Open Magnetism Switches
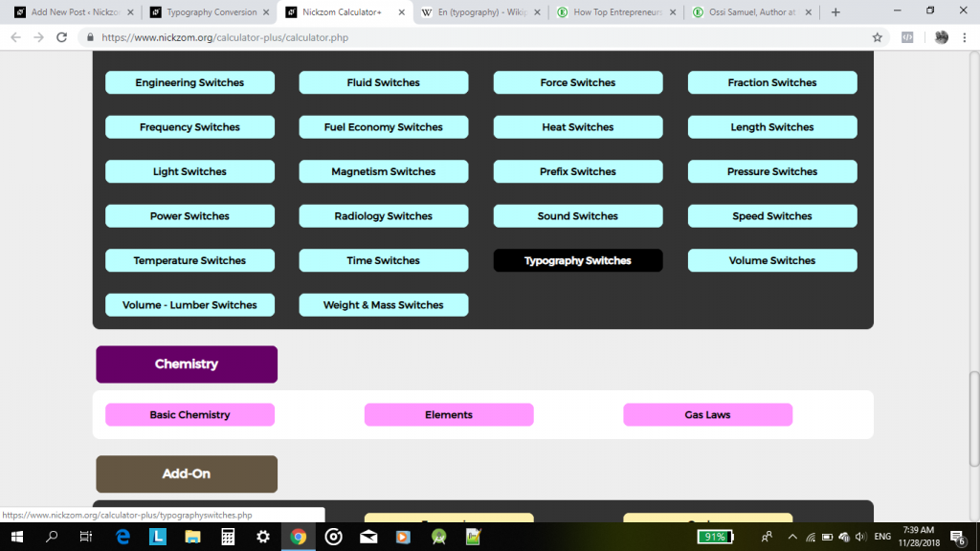The image size is (980, 551). (383, 171)
